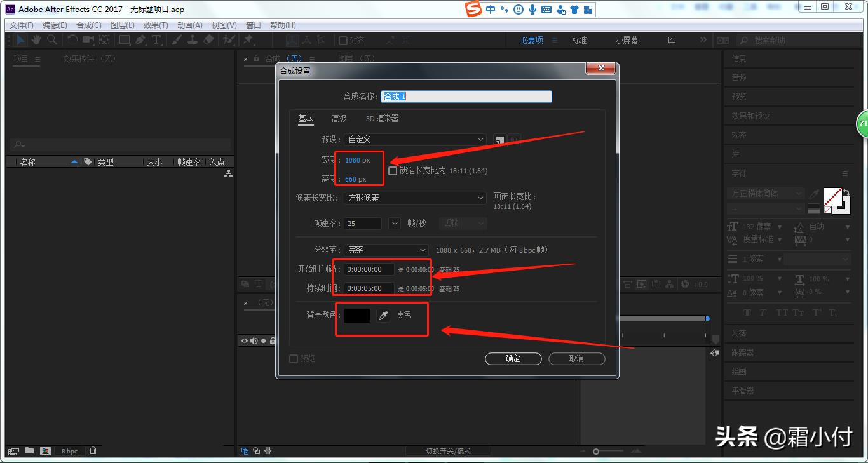The width and height of the screenshot is (868, 463).
Task: Click the background color eyedropper
Action: point(383,315)
